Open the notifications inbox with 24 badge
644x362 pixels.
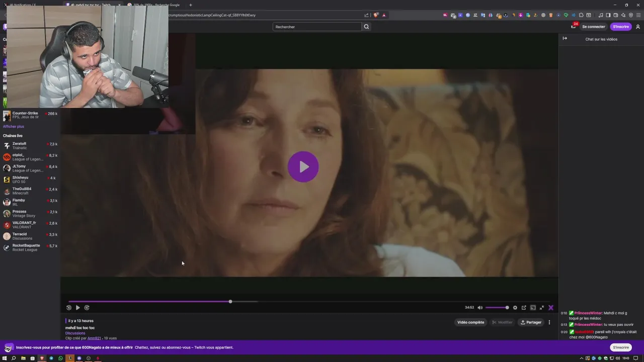click(574, 26)
